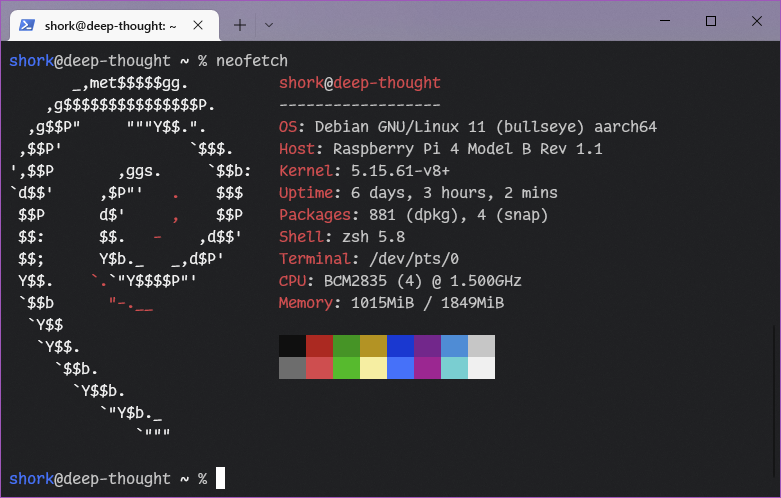Maximize the terminal window
The width and height of the screenshot is (781, 498).
tap(711, 21)
